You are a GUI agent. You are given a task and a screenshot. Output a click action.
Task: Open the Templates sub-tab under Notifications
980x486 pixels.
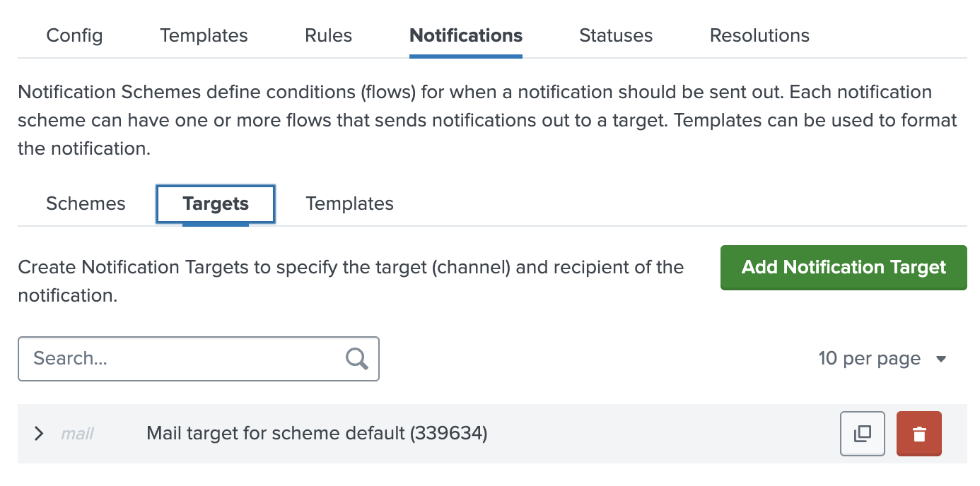(x=349, y=204)
